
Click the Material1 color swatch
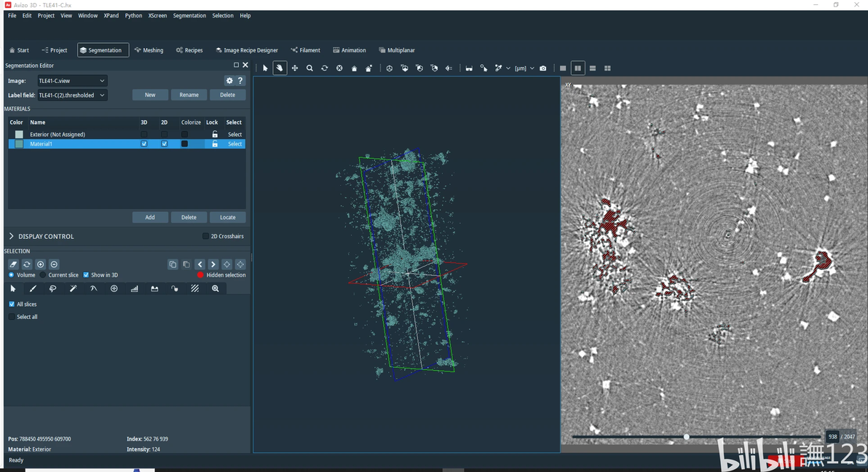point(19,144)
